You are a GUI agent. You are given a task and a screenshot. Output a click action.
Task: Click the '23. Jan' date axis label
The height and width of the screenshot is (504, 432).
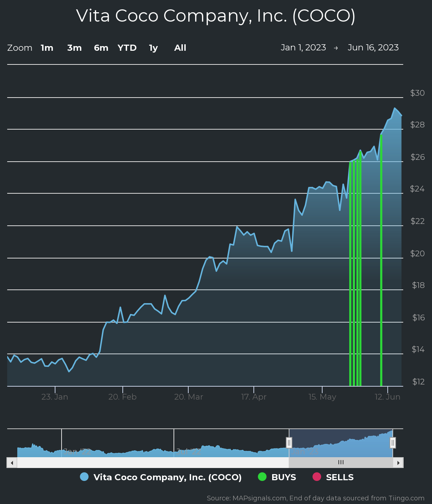[55, 397]
